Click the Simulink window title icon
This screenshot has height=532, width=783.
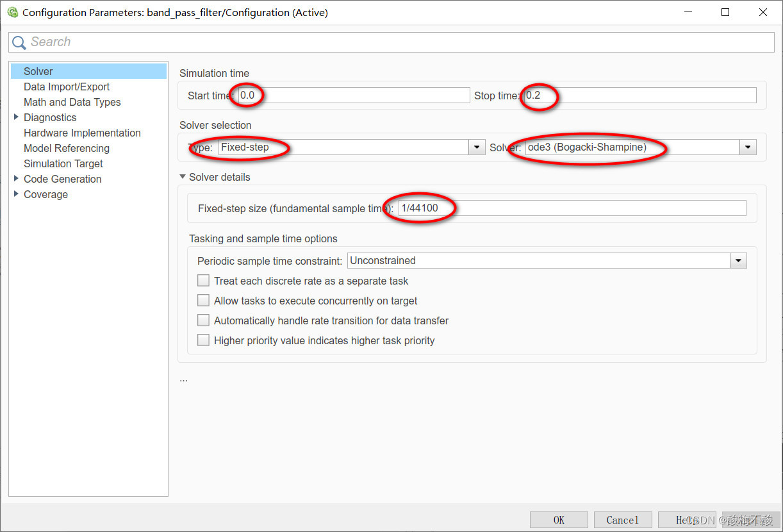[12, 12]
